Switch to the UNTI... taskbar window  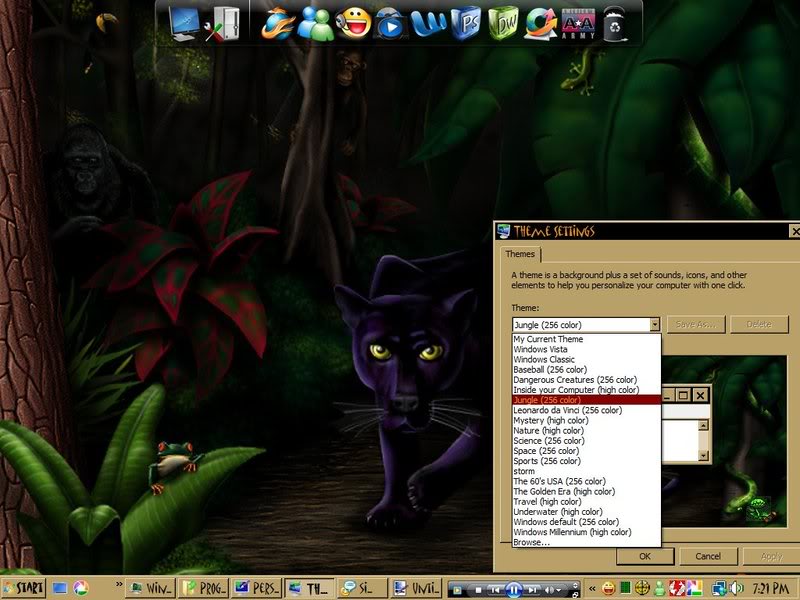tap(416, 588)
